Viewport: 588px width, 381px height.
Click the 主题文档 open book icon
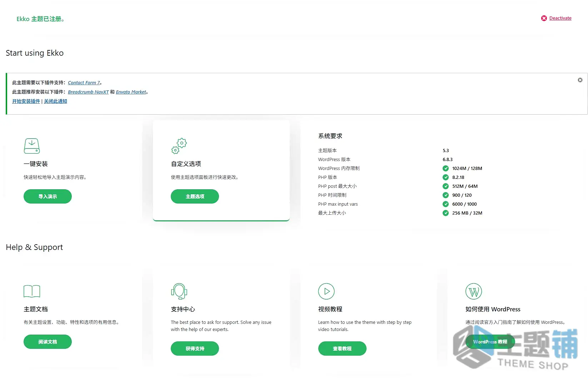tap(32, 291)
